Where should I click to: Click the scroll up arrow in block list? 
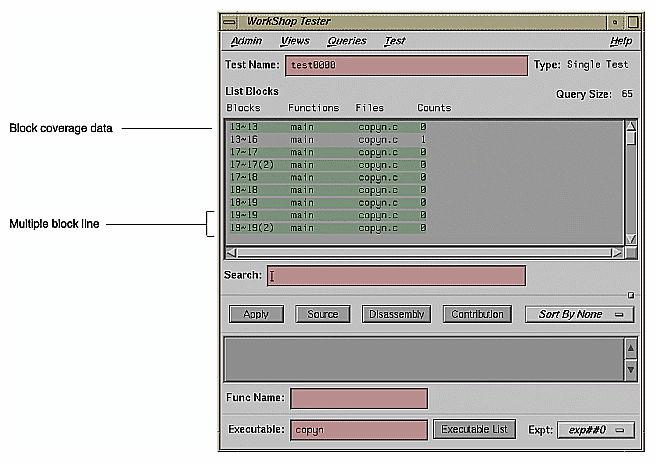pos(630,127)
